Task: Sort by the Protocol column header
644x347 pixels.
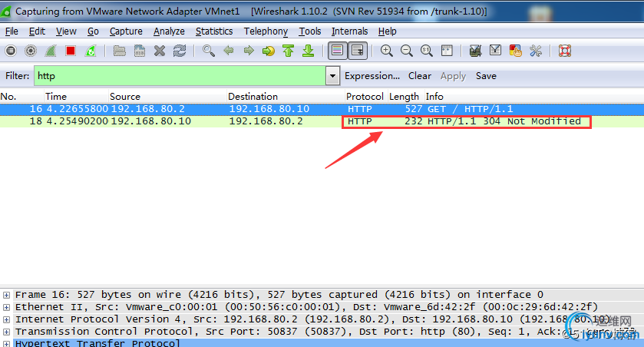Action: 365,97
